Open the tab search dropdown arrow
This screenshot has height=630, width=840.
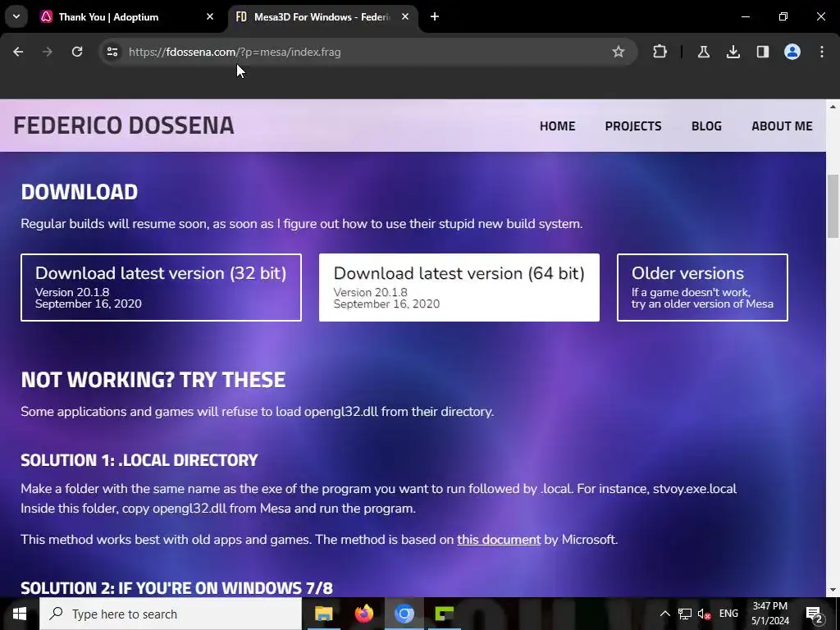coord(16,16)
